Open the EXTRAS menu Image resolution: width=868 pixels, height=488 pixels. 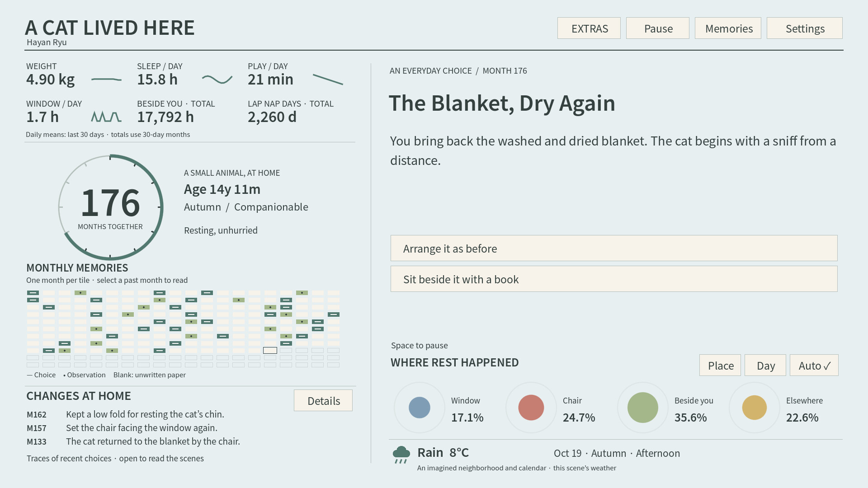click(x=589, y=28)
